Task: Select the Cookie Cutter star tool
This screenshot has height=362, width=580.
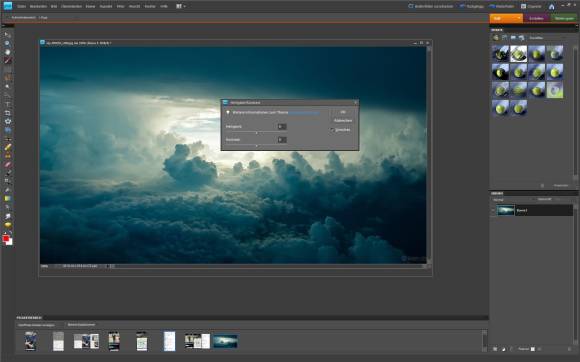Action: [x=7, y=121]
